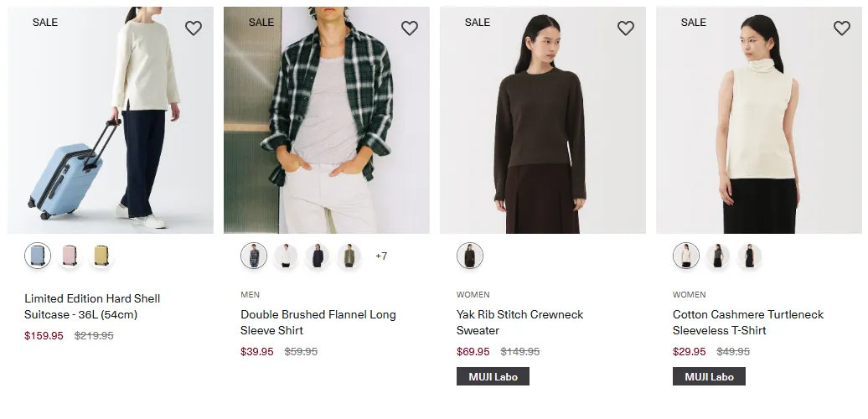Wishlist the Cotton Cashmere Turtleneck T-Shirt

842,28
